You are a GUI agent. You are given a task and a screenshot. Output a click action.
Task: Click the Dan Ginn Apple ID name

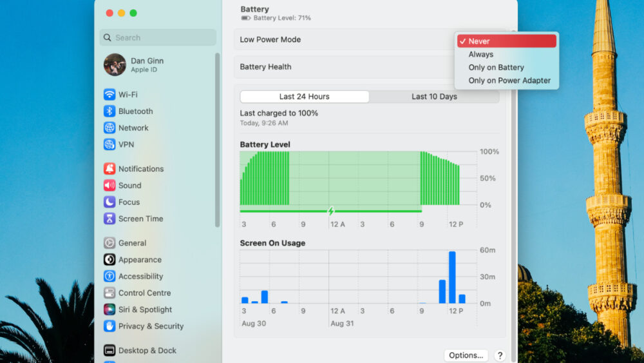pos(147,61)
